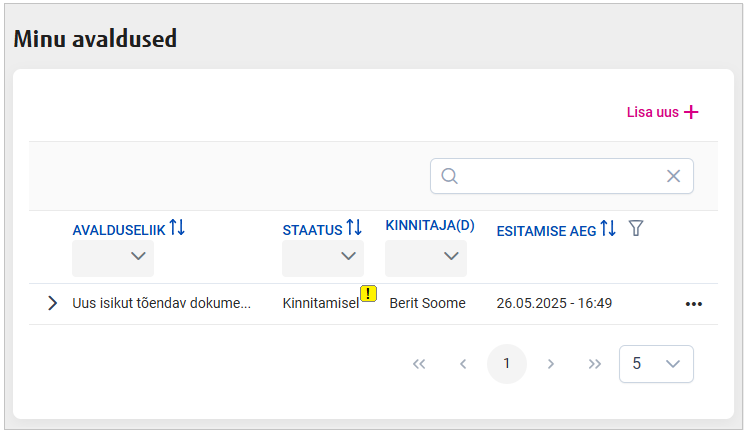Go to the previous page
This screenshot has height=434, width=747.
tap(463, 364)
